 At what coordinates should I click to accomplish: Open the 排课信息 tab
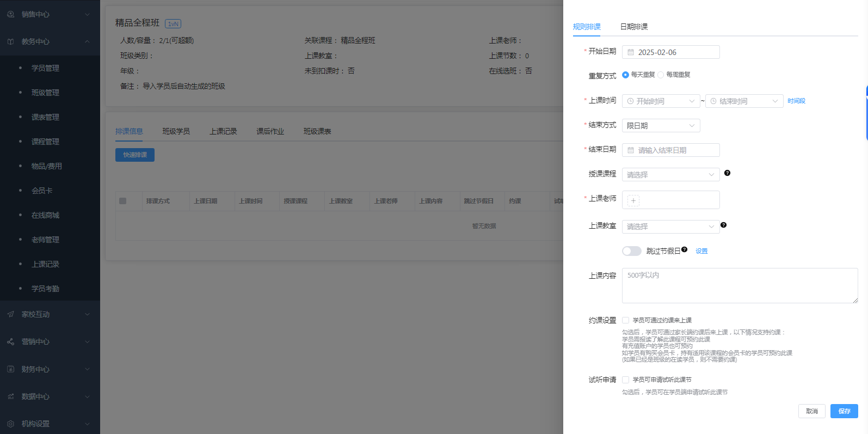pos(129,131)
